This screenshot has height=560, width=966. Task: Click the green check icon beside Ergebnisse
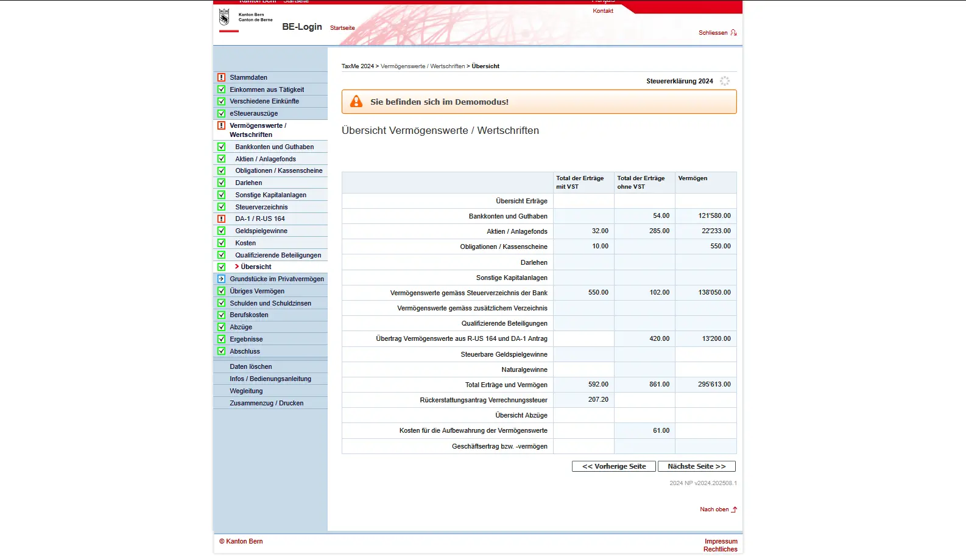[x=222, y=339]
